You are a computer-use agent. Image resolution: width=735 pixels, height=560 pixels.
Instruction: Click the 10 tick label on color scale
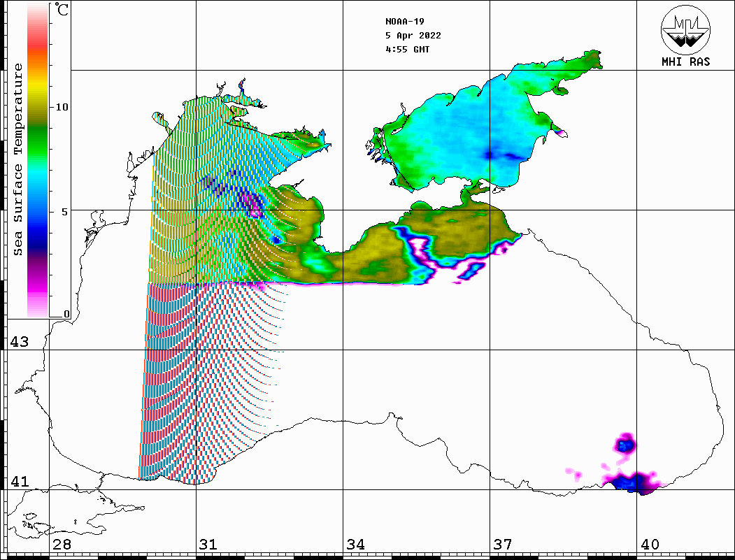pos(62,107)
